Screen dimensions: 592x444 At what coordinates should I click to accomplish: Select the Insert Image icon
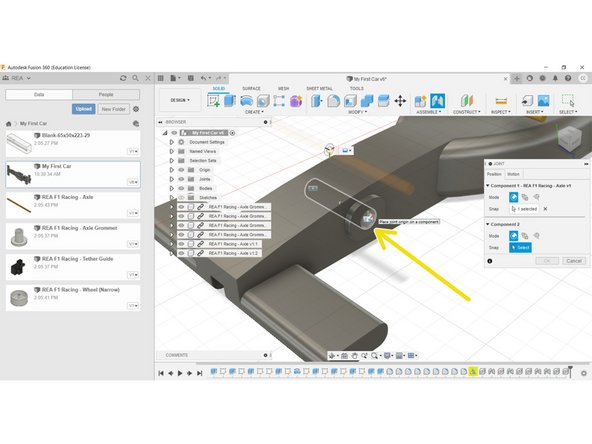point(543,101)
